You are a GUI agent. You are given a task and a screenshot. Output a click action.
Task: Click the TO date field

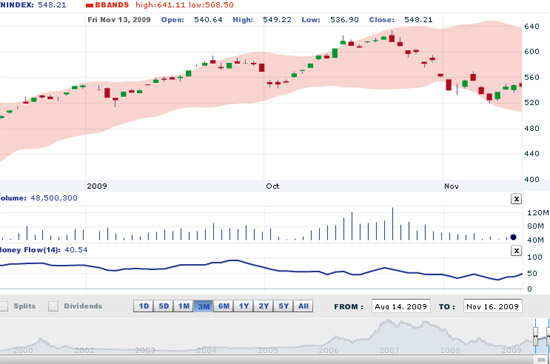[x=493, y=306]
